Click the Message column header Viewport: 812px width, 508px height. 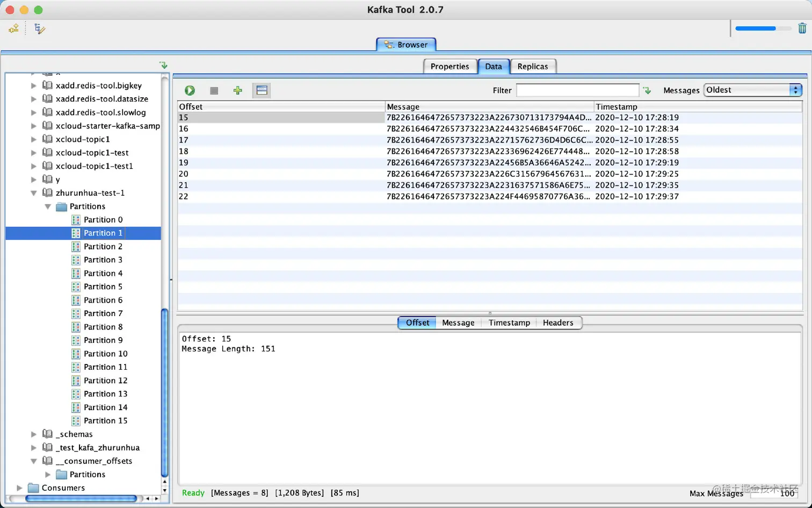coord(489,106)
